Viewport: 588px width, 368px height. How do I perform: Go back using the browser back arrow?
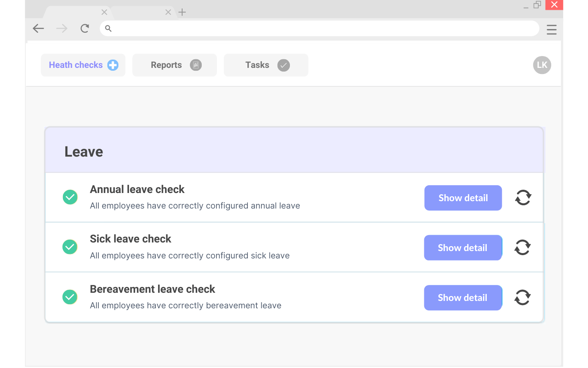click(x=38, y=28)
